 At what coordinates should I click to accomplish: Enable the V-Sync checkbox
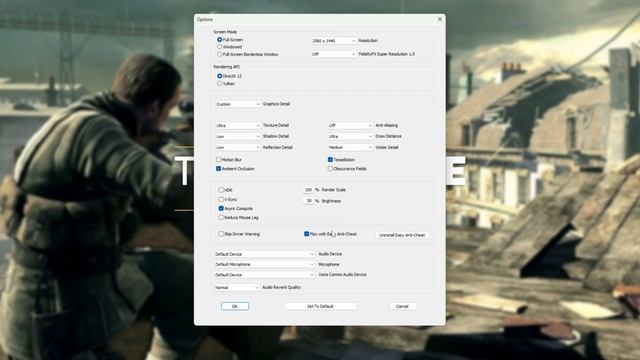point(221,199)
